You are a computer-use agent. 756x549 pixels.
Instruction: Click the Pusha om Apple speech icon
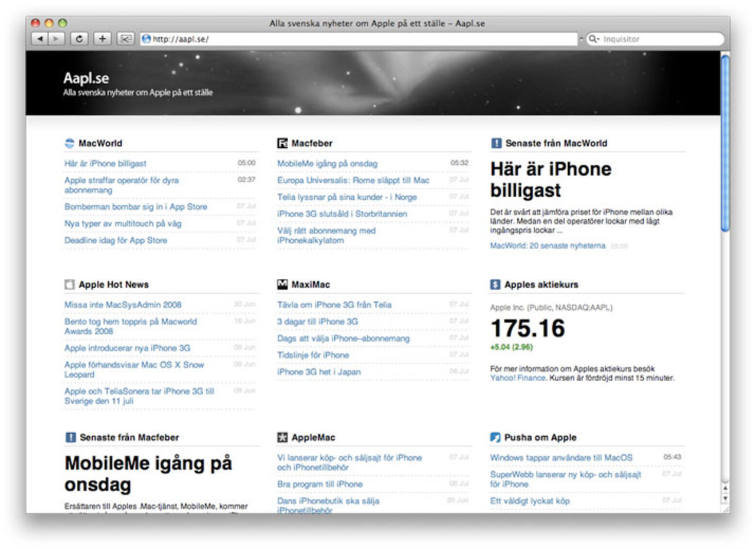[495, 437]
